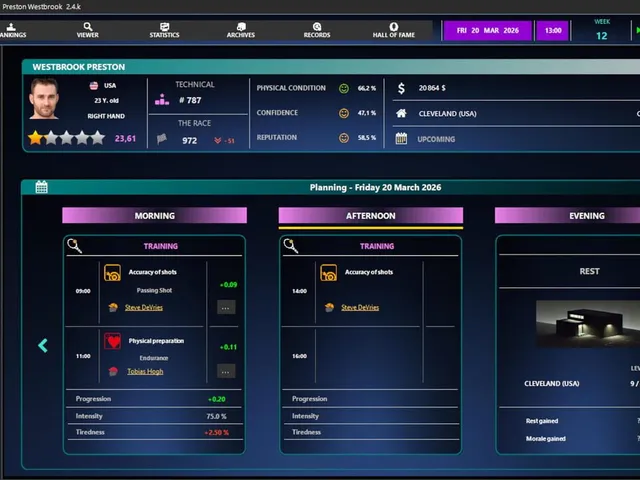640x480 pixels.
Task: Click the Endurance exercise label
Action: (x=153, y=358)
